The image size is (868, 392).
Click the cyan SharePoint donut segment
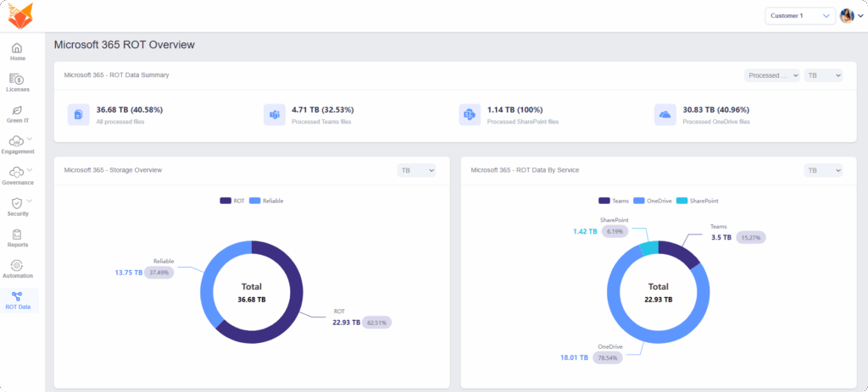click(x=649, y=248)
